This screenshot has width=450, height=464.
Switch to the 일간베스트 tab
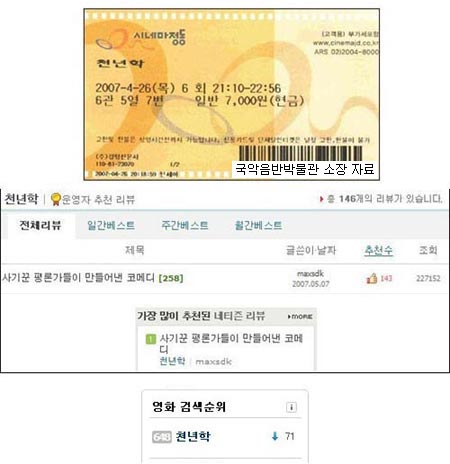click(111, 225)
